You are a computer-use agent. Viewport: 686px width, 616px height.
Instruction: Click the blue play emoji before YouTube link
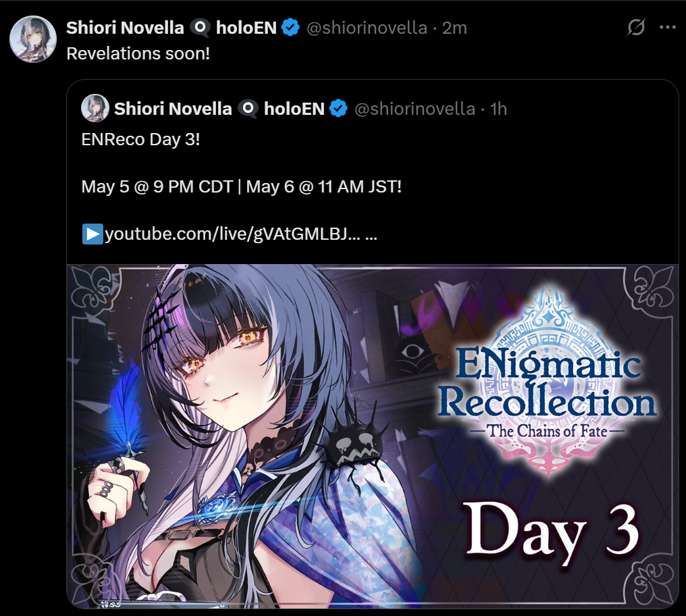coord(93,234)
